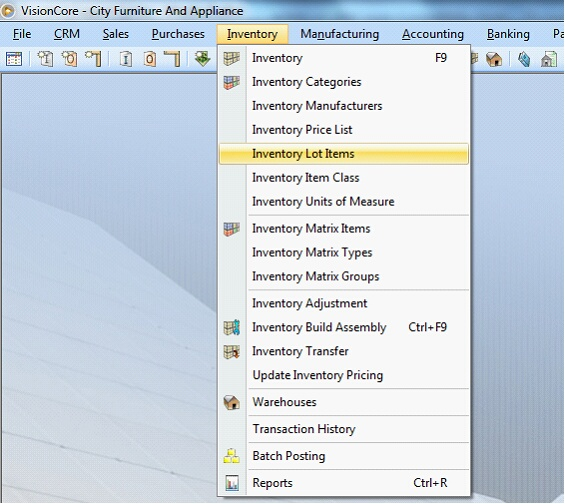This screenshot has width=565, height=504.
Task: Click the colored boxes icon for Inventory Categories
Action: pos(231,82)
